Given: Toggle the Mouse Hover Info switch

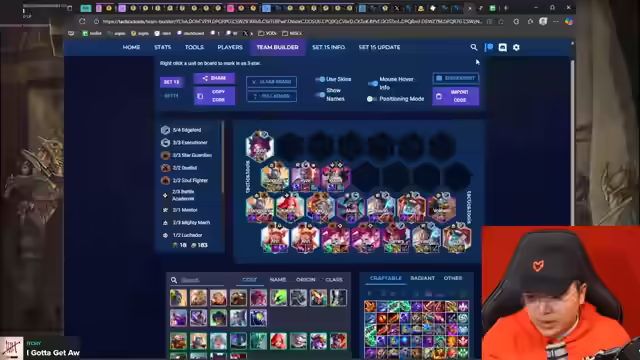Looking at the screenshot, I should click(373, 83).
